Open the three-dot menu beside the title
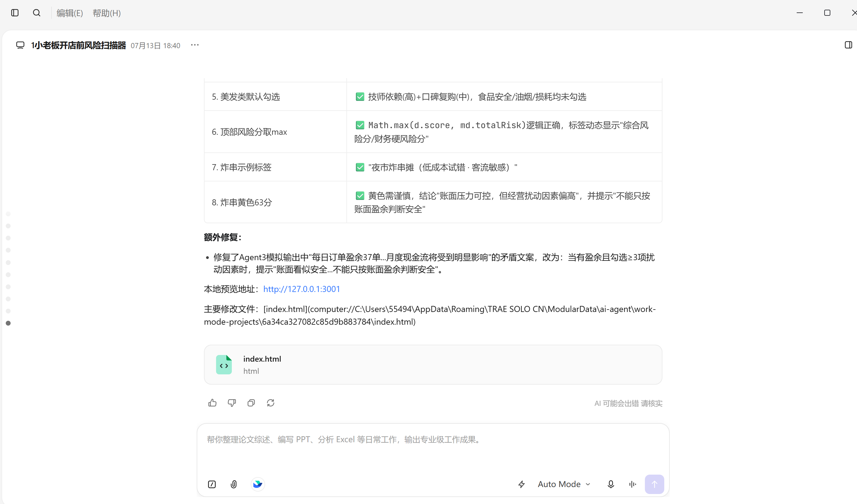The width and height of the screenshot is (857, 504). tap(195, 45)
